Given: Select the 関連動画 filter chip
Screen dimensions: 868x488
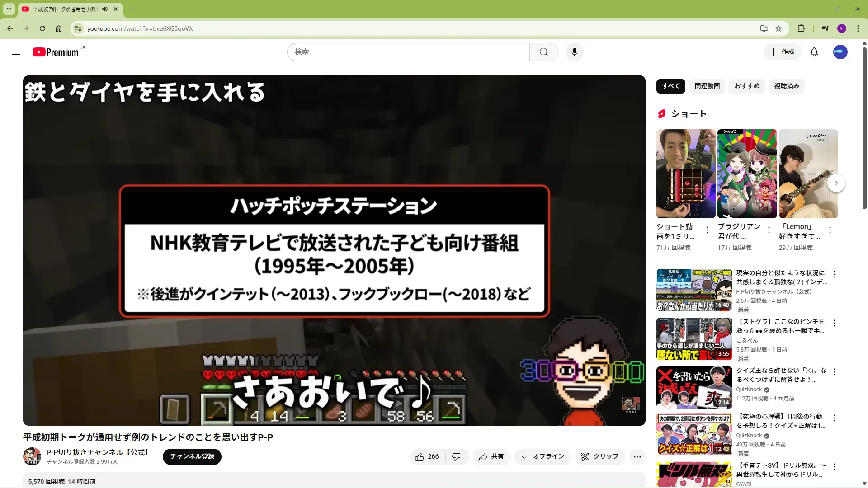Looking at the screenshot, I should point(707,86).
